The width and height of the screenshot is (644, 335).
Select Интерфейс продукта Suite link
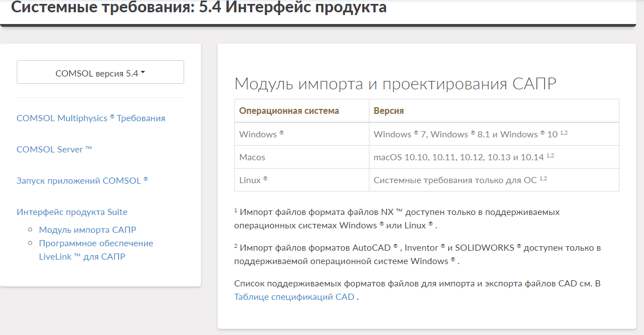click(72, 212)
